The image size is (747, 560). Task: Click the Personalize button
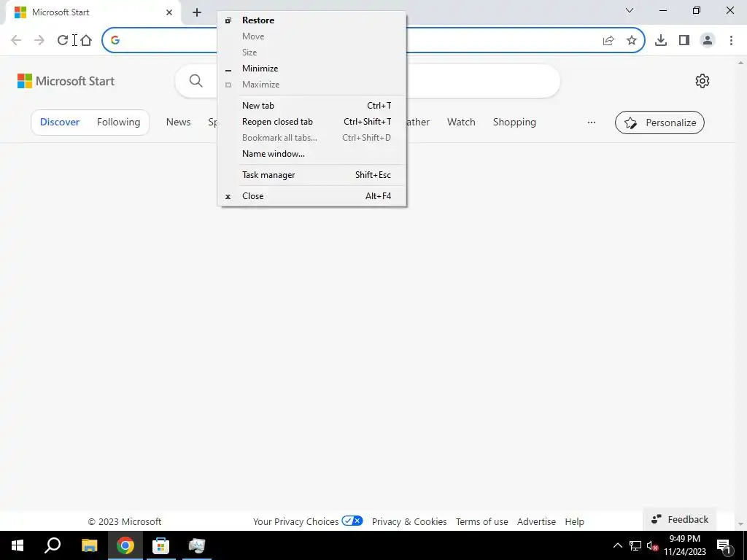659,122
